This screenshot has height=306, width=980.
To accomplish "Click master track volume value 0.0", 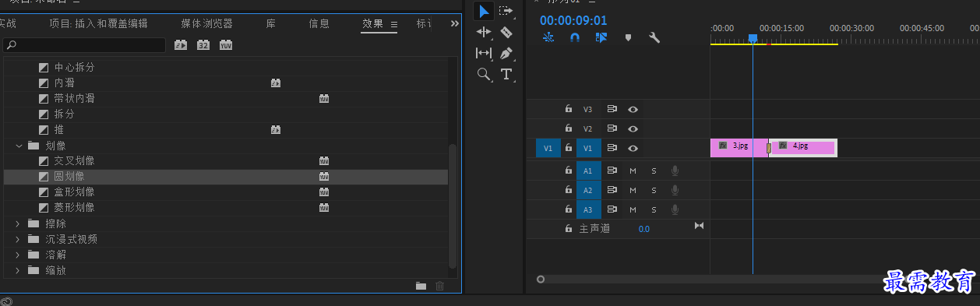I will click(x=644, y=229).
